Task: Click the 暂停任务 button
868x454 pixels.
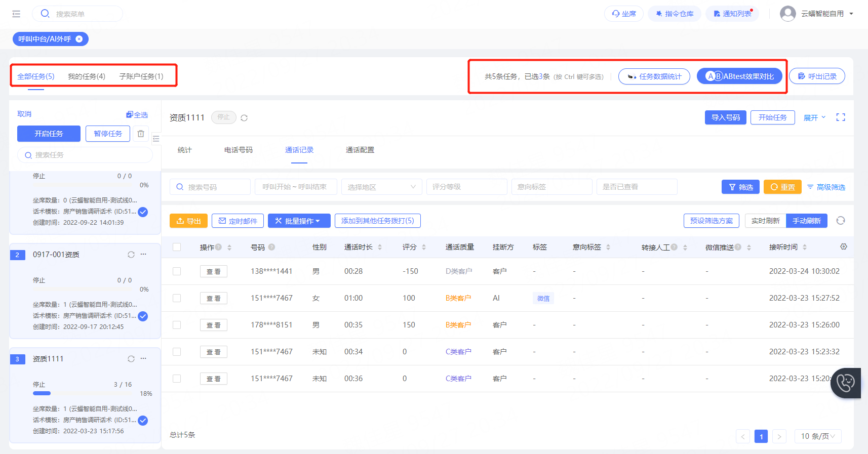Action: 108,134
